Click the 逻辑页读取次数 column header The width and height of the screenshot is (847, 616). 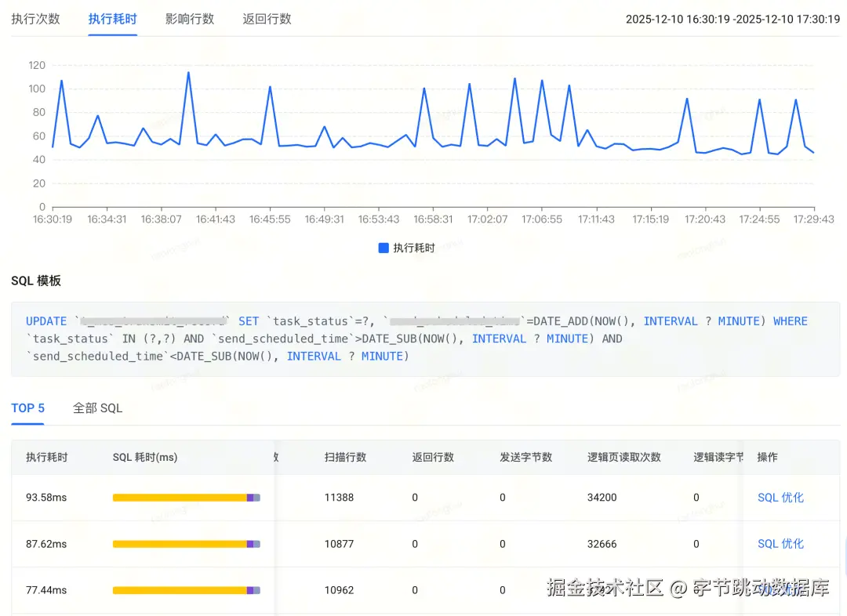(x=624, y=457)
